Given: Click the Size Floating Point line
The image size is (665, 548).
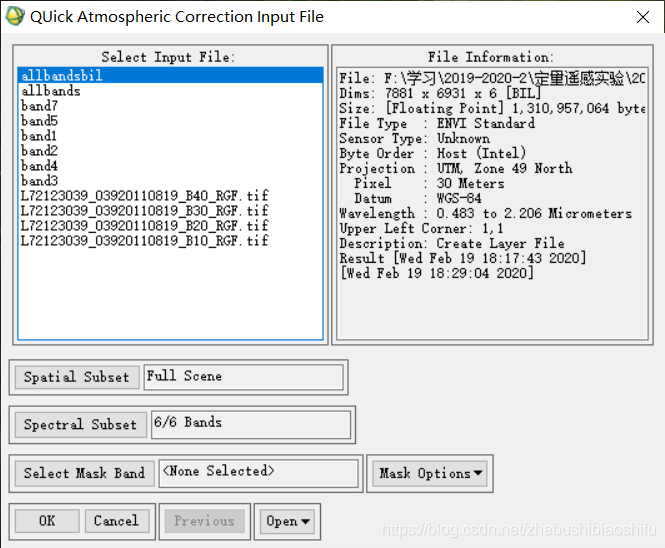Looking at the screenshot, I should coord(492,109).
